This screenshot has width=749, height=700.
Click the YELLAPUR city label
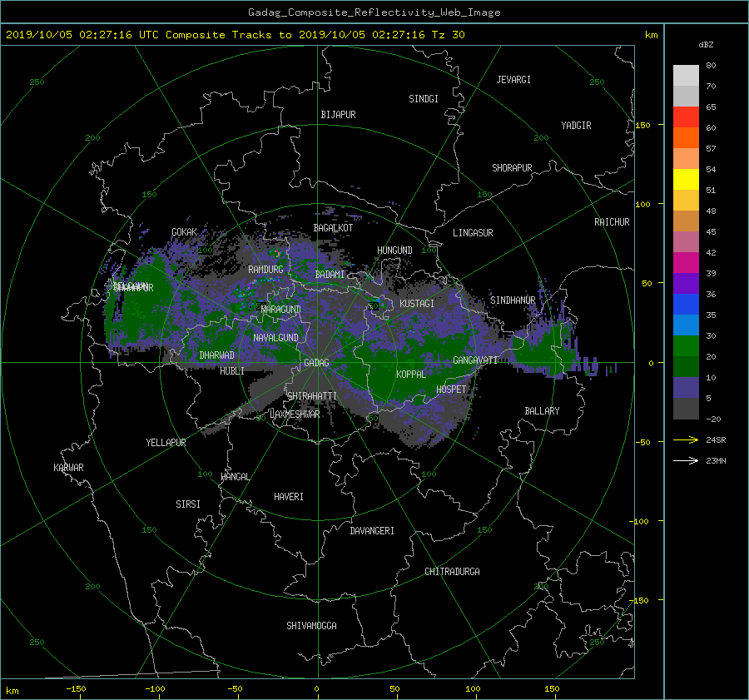pyautogui.click(x=166, y=443)
